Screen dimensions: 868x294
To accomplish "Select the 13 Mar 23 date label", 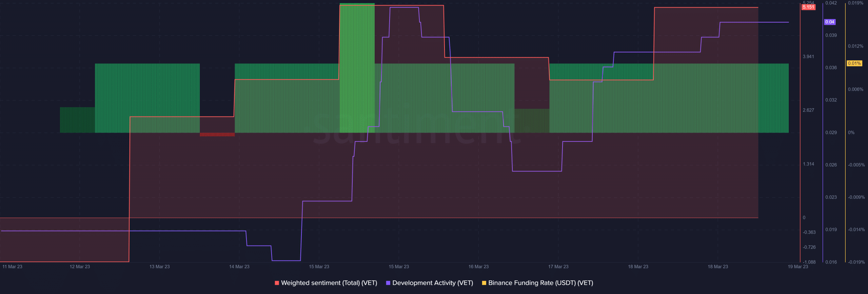I will [159, 267].
